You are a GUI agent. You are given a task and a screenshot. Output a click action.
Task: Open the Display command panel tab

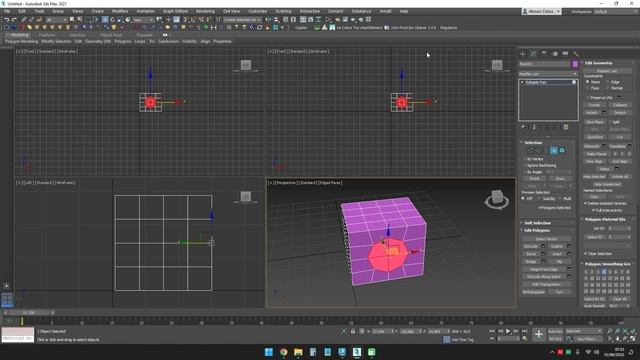[x=565, y=54]
